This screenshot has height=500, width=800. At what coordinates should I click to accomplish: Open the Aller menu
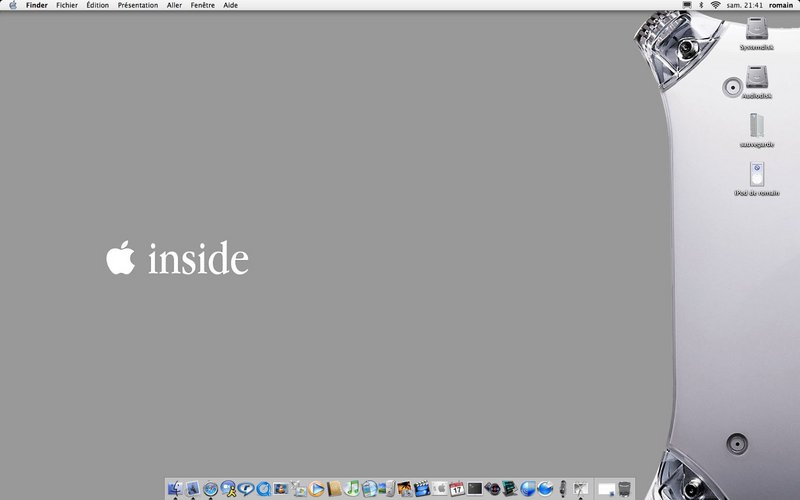174,5
